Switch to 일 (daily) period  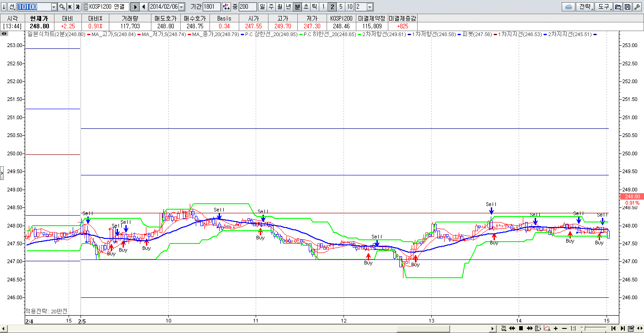[262, 7]
